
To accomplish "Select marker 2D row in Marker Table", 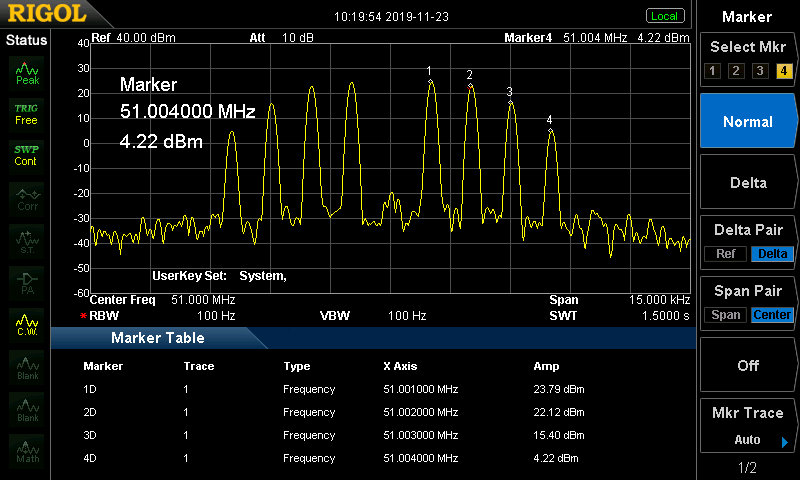I will pos(333,412).
